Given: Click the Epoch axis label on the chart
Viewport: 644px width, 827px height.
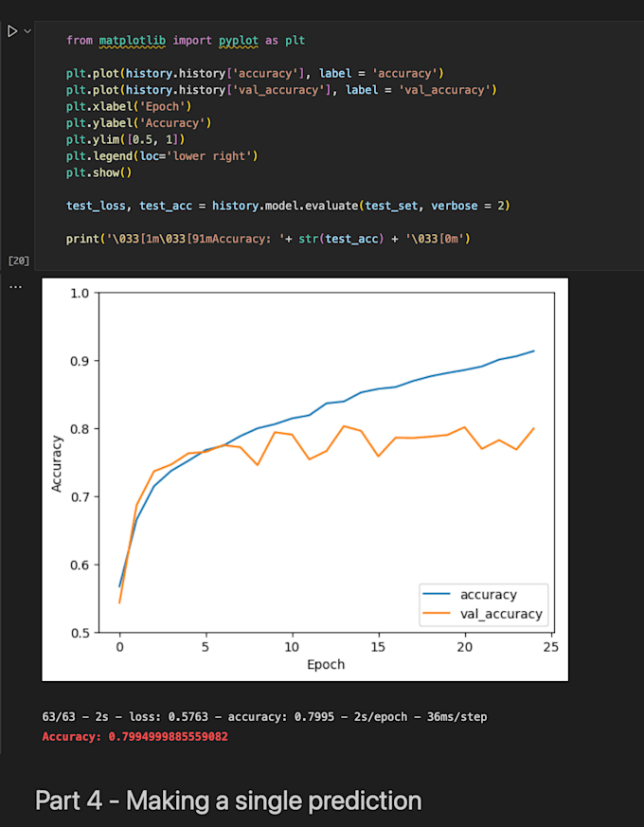Looking at the screenshot, I should click(x=326, y=664).
